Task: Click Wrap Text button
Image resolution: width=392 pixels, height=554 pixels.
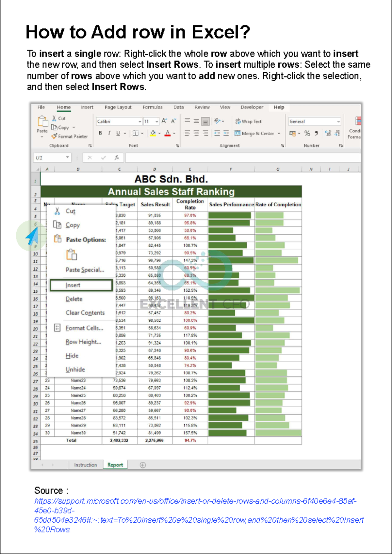Action: 248,121
